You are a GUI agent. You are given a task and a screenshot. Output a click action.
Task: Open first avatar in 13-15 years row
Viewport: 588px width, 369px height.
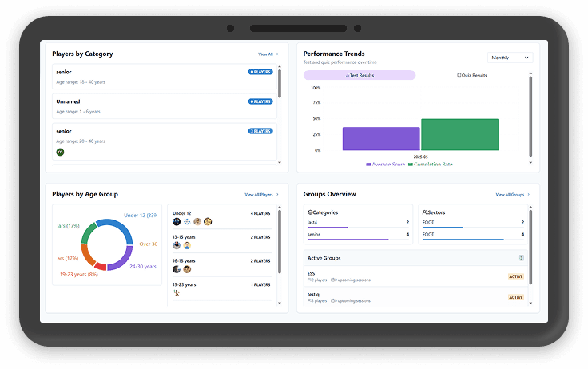177,246
